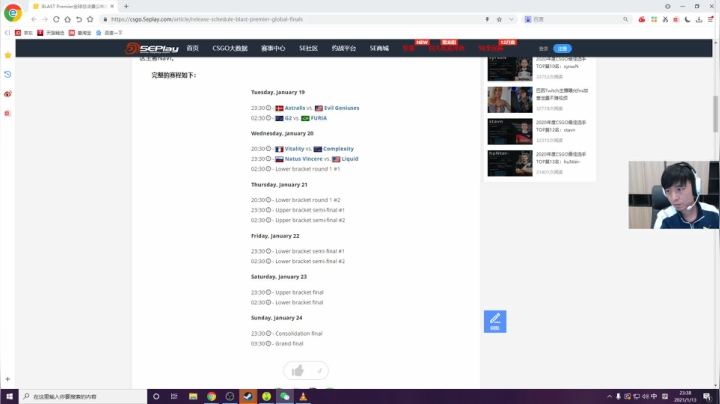Bookmark this page with the address bar star

coord(499,19)
